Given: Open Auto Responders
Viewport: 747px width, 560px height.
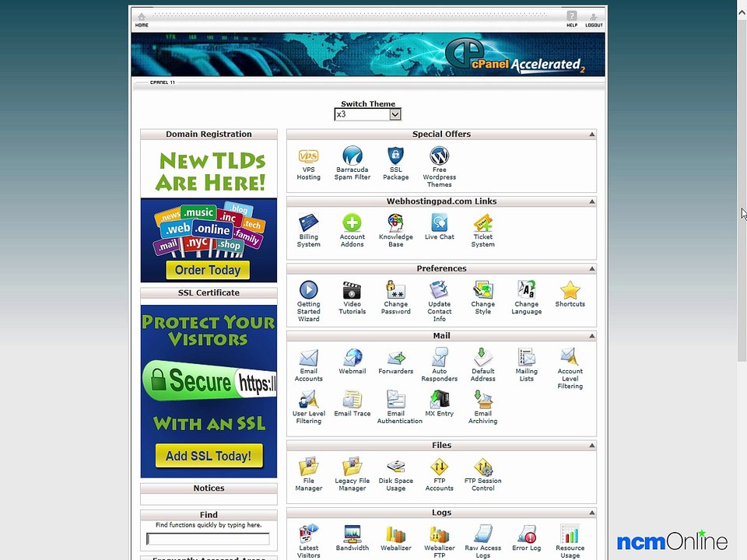Looking at the screenshot, I should (x=439, y=366).
